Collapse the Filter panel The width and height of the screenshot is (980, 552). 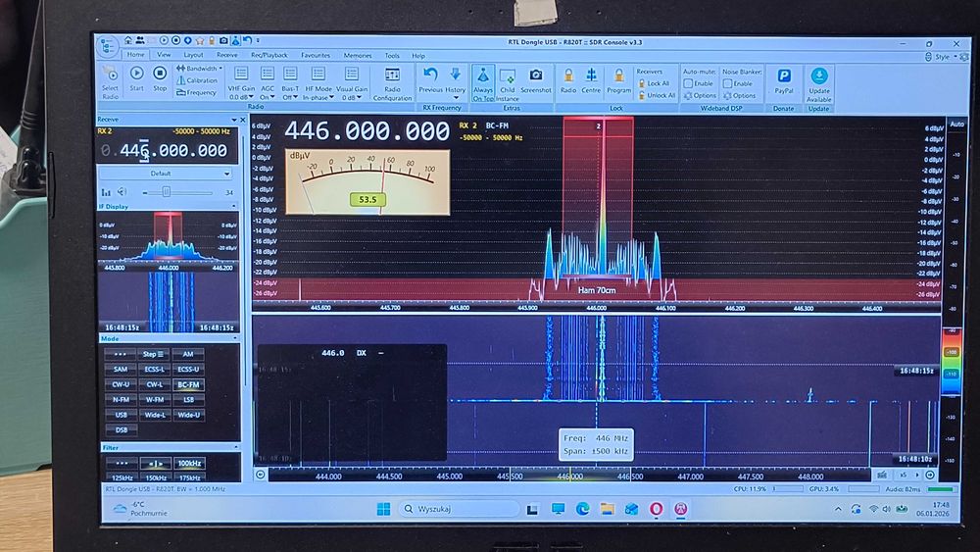click(x=235, y=448)
